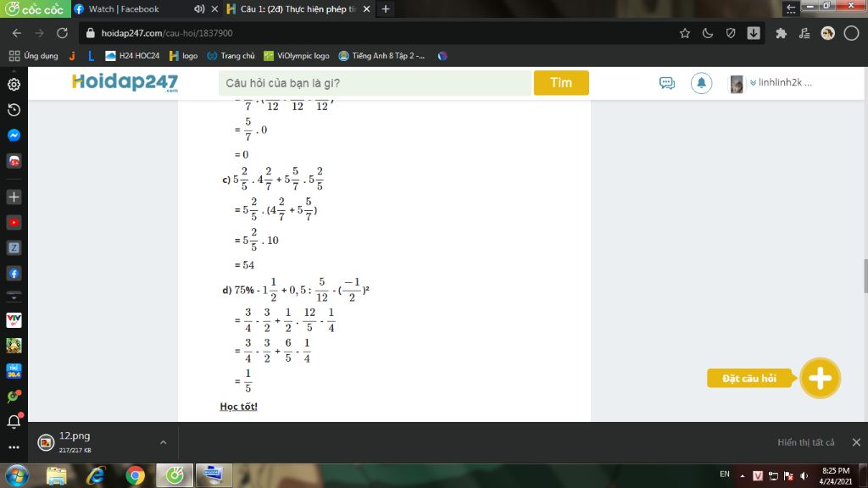
Task: Open the H24 HOC24 bookmark
Action: click(132, 56)
